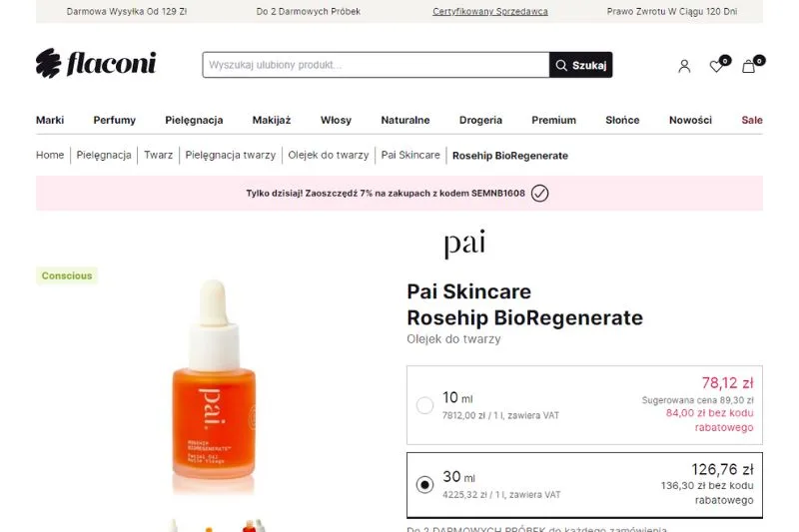Open the shopping bag icon
The image size is (799, 532).
(x=751, y=65)
